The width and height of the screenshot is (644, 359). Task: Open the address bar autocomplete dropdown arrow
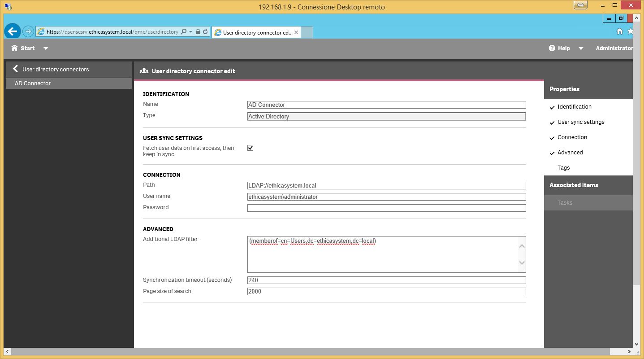(x=191, y=32)
